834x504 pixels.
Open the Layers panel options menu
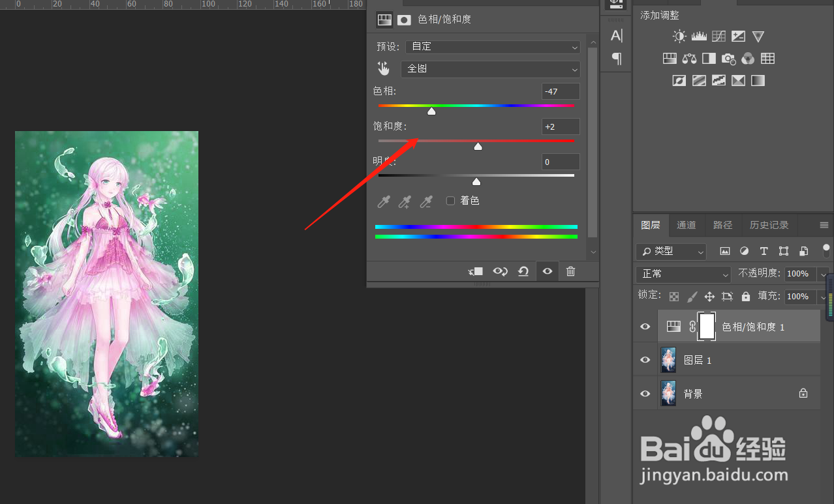[824, 226]
